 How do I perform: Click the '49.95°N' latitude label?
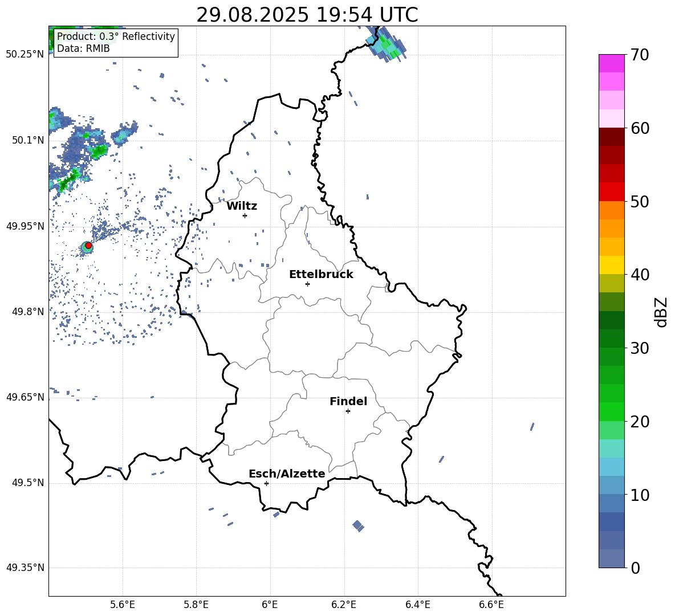[25, 226]
